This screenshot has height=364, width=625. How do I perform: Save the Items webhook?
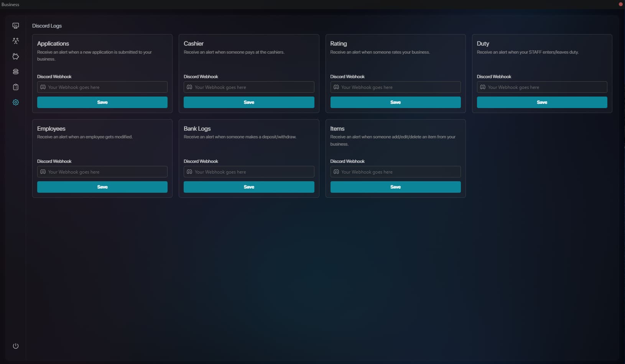click(x=395, y=187)
